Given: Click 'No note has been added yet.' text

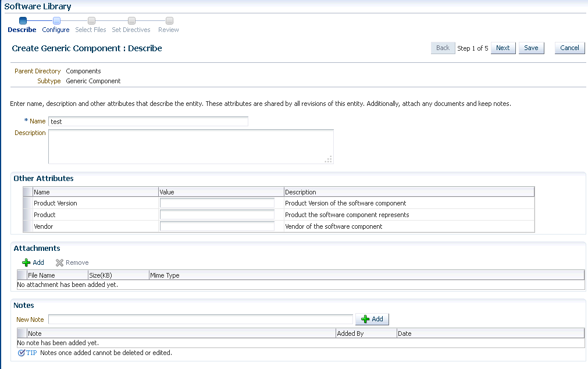Looking at the screenshot, I should (x=58, y=343).
